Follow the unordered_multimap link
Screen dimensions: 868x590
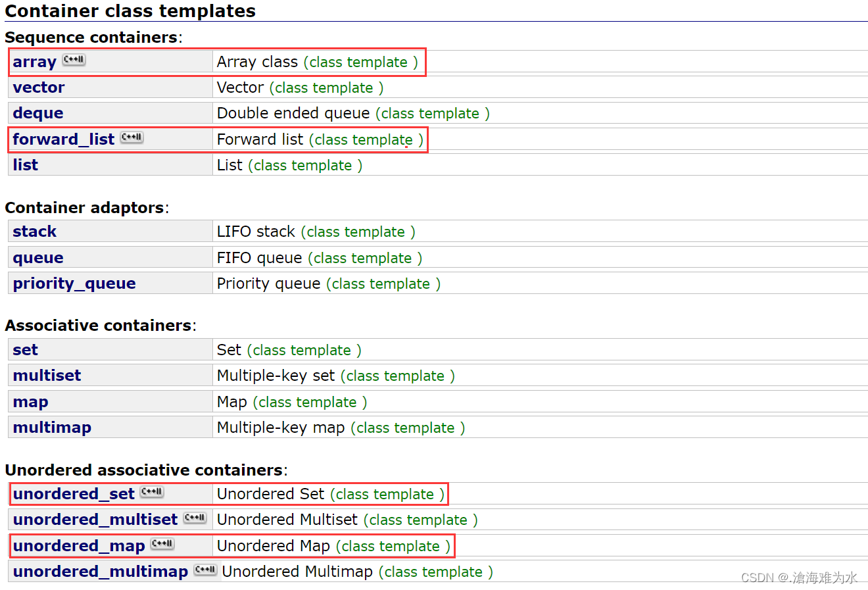point(101,572)
